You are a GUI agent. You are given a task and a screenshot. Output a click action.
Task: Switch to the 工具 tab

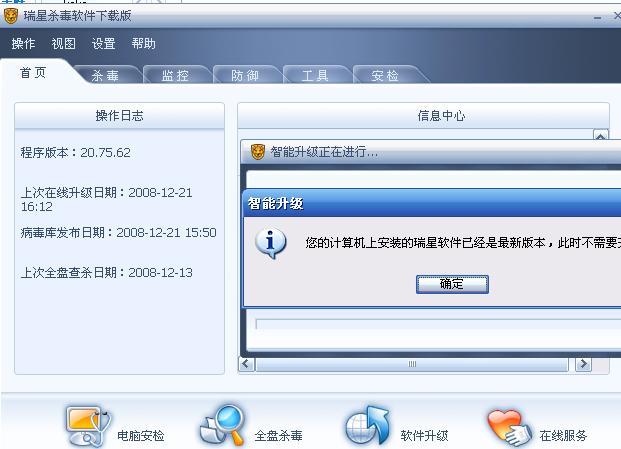tap(315, 75)
